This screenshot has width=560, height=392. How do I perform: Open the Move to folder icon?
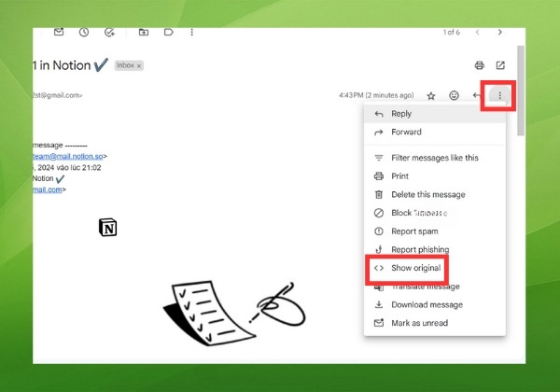tap(144, 32)
